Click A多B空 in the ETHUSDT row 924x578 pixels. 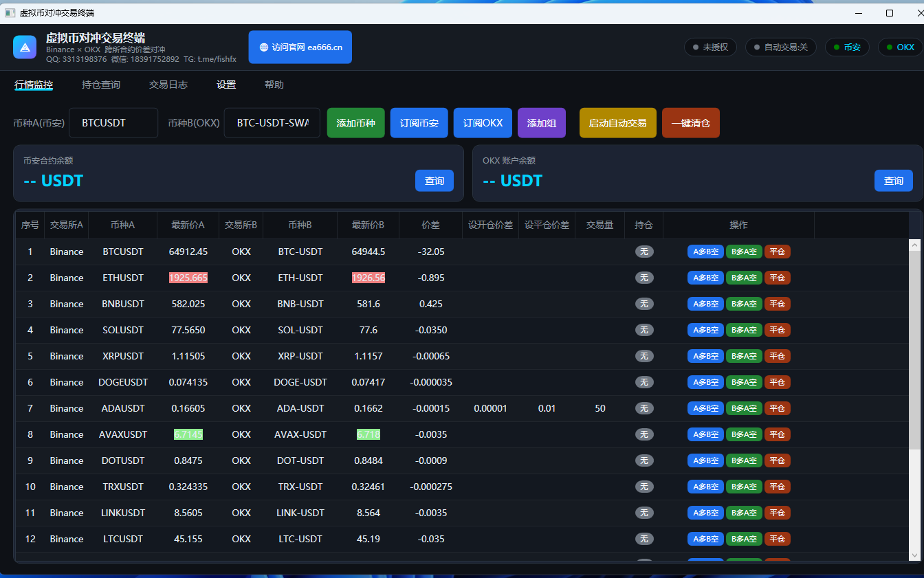[x=705, y=278]
